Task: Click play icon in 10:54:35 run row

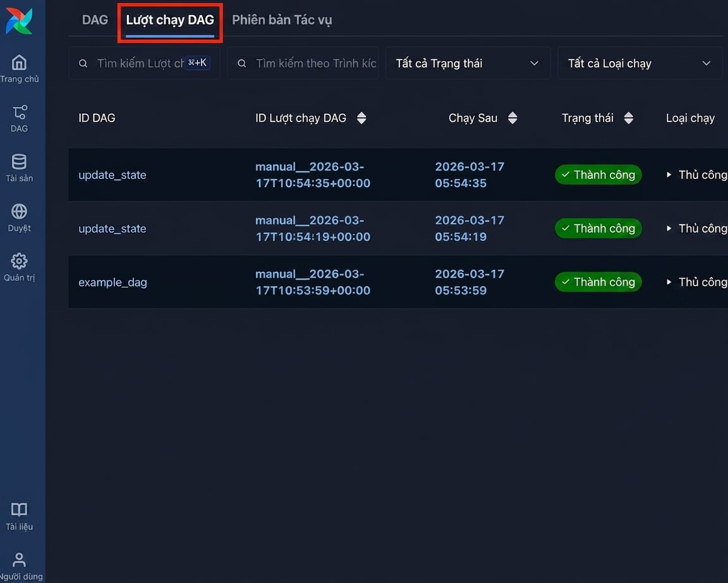Action: (669, 175)
